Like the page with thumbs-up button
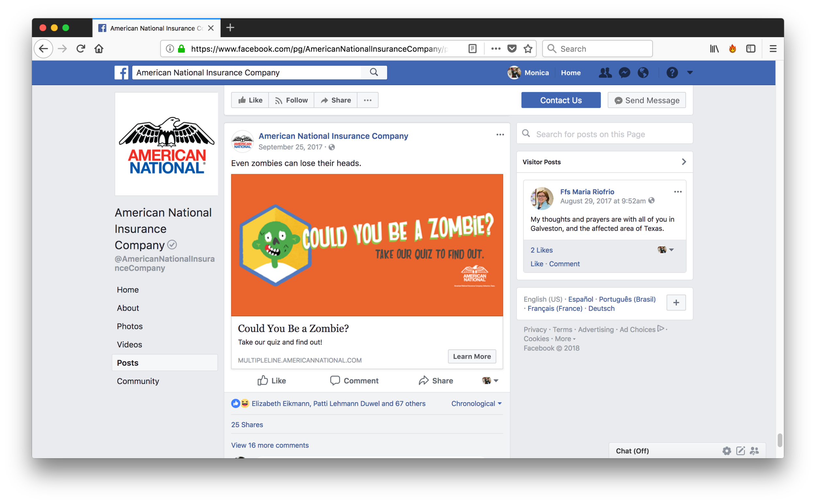Screen dimensions: 816x504 click(x=250, y=100)
